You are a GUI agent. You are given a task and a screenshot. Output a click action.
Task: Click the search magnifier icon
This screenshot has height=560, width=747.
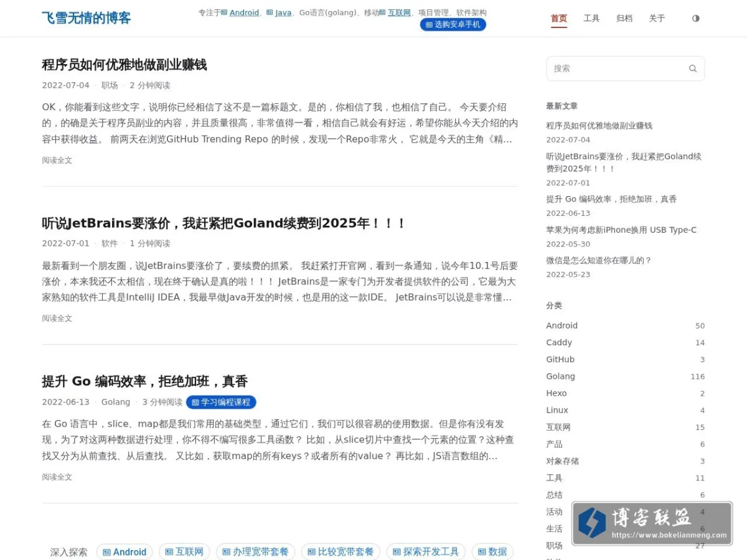[x=692, y=68]
